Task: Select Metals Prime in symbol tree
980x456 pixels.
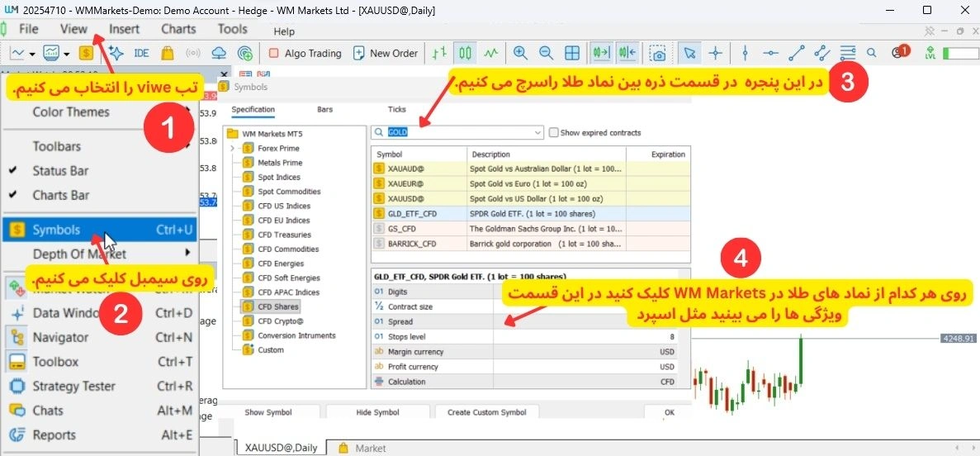Action: [x=279, y=163]
